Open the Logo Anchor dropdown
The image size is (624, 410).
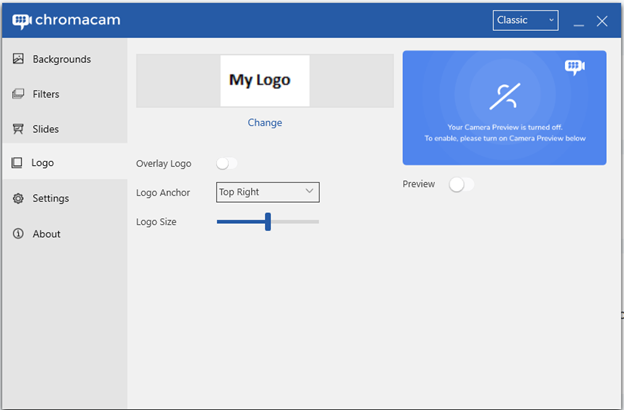tap(267, 192)
